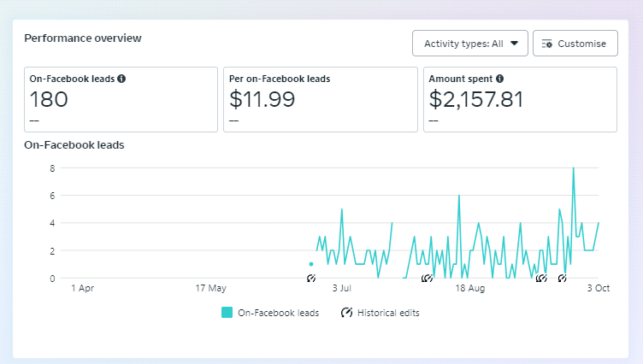Click the Performance overview heading
Viewport: 643px width, 364px height.
pyautogui.click(x=83, y=38)
